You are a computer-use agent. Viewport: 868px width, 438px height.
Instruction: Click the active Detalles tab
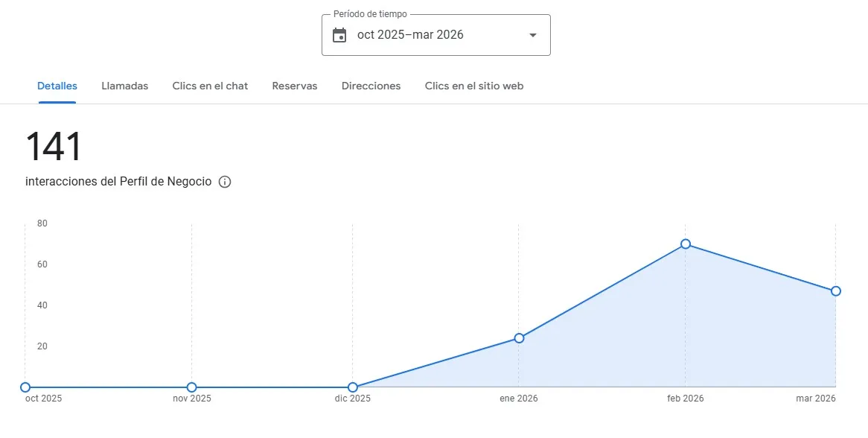point(57,86)
